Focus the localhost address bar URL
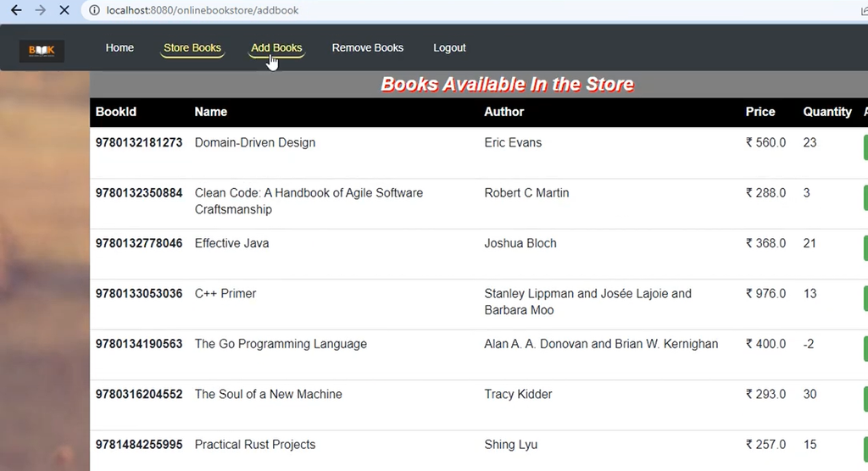This screenshot has height=471, width=868. point(202,10)
